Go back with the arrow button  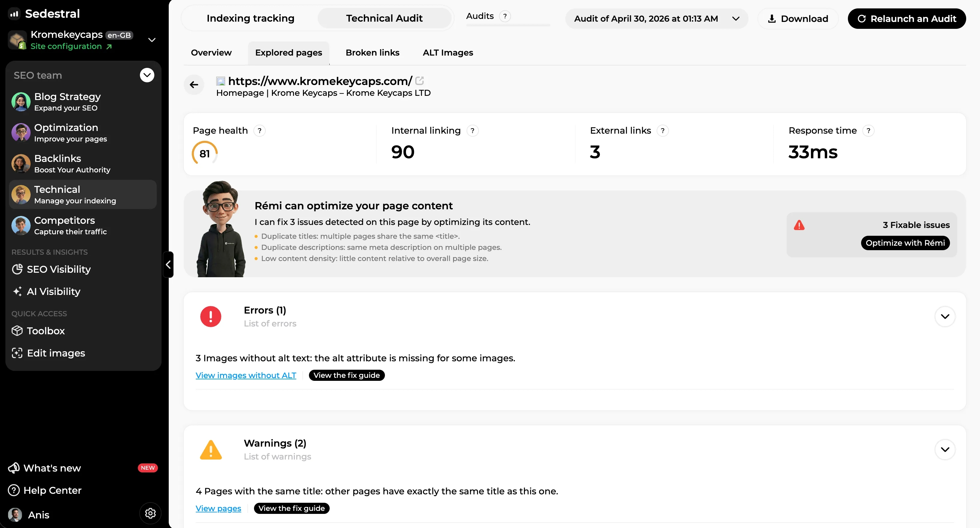point(194,84)
